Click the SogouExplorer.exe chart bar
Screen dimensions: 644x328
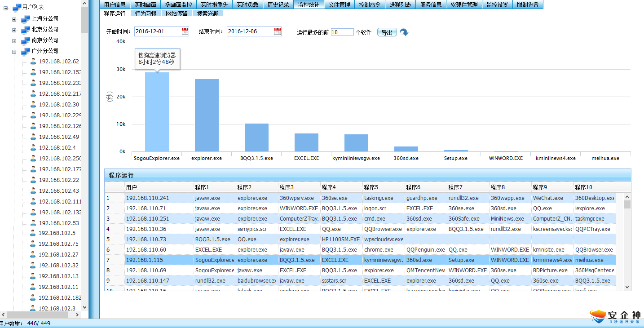coord(157,112)
